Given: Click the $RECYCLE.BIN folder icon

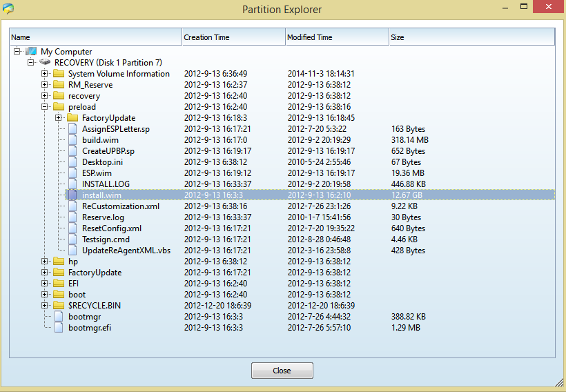Looking at the screenshot, I should (x=59, y=305).
